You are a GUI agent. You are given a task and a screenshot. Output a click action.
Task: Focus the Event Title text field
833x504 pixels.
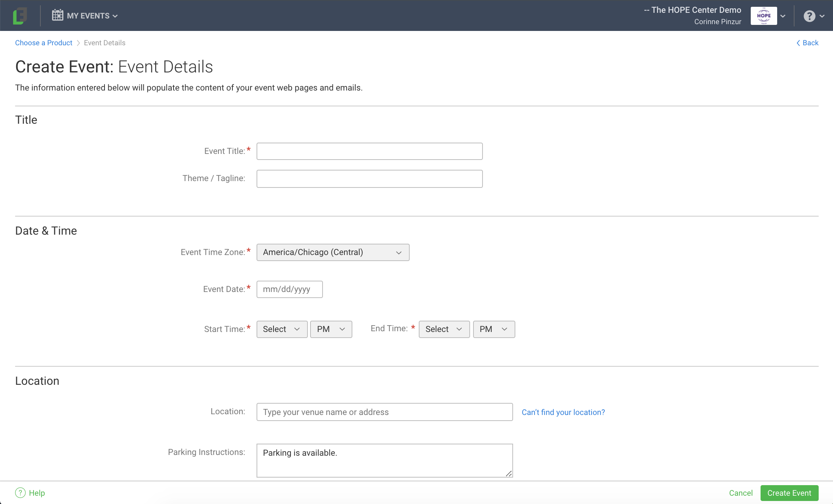[369, 151]
